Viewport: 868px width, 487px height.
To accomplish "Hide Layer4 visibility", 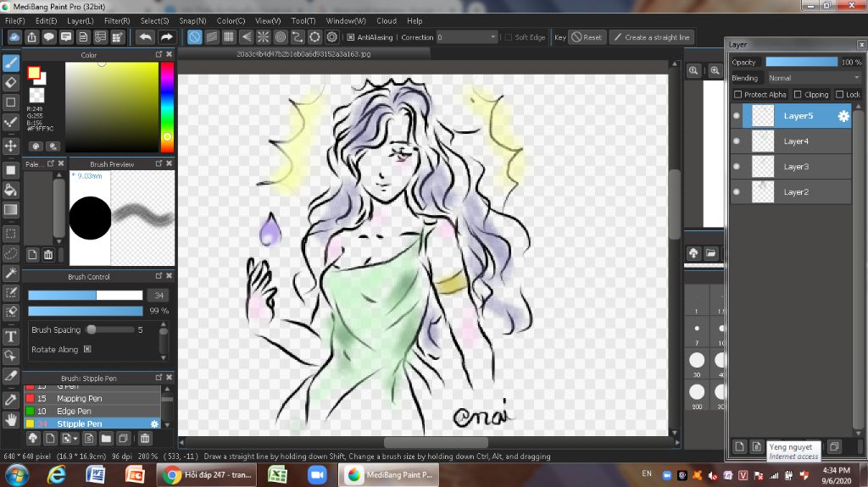I will click(737, 141).
